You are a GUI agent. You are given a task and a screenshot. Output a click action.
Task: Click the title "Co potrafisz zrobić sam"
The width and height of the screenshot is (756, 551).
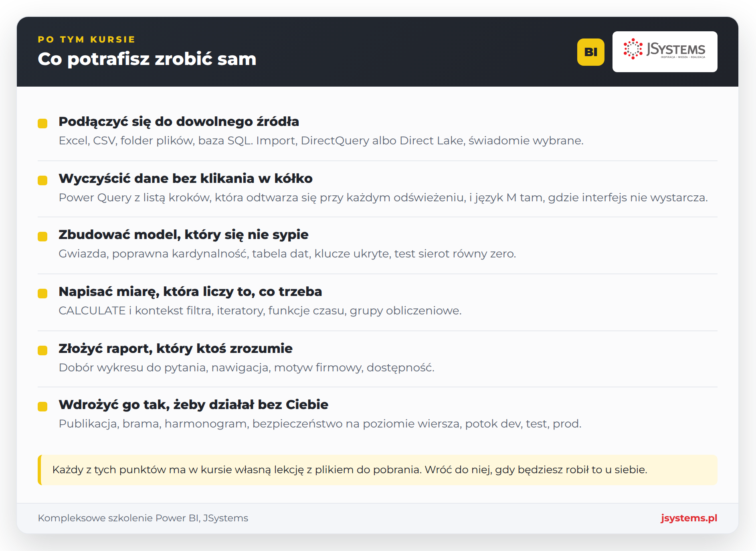pyautogui.click(x=147, y=59)
